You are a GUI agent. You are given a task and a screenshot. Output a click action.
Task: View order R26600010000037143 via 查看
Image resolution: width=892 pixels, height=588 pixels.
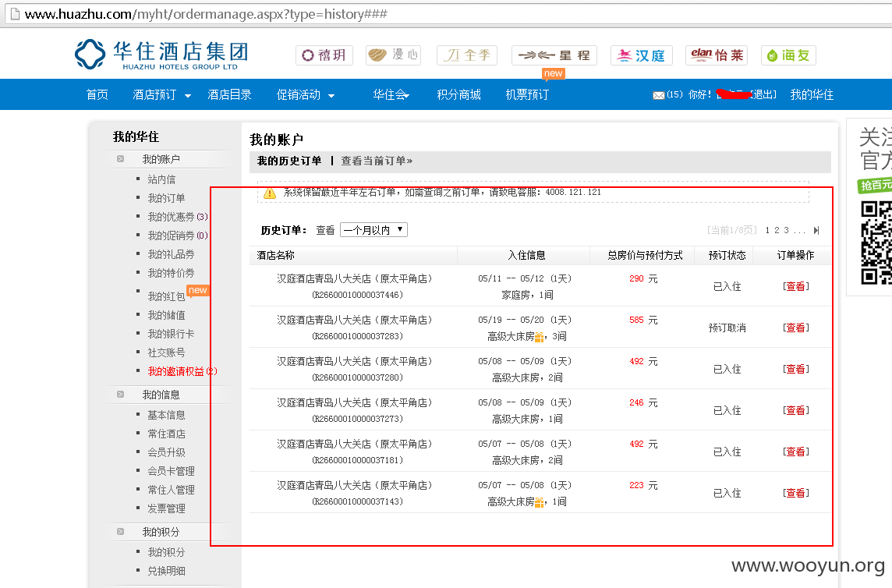(x=796, y=493)
